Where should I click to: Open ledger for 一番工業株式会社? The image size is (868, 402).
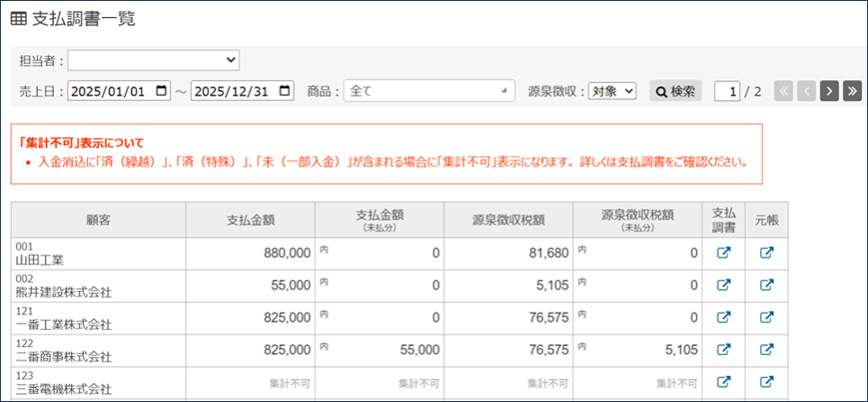point(766,317)
